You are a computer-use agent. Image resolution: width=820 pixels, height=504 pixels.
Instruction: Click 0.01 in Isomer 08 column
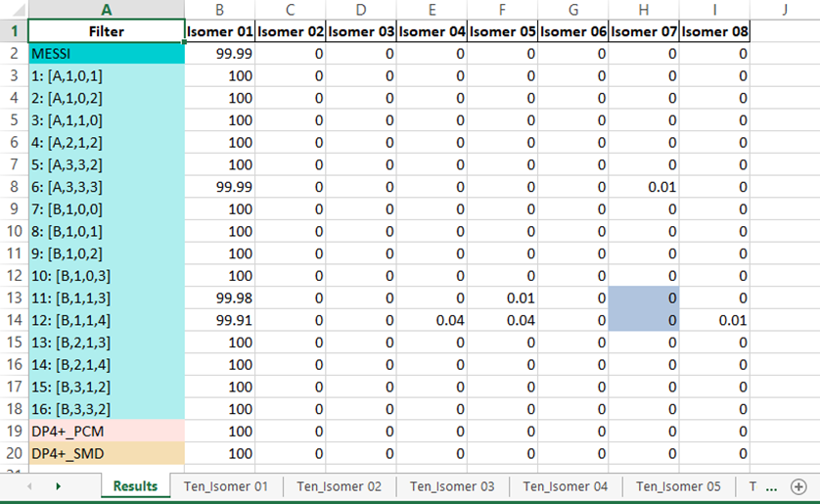pyautogui.click(x=714, y=320)
